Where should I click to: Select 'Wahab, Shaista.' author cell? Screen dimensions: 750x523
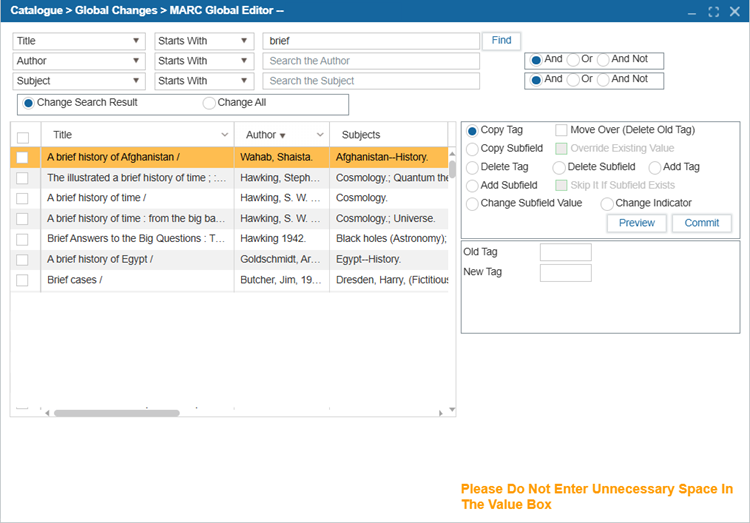click(x=282, y=157)
